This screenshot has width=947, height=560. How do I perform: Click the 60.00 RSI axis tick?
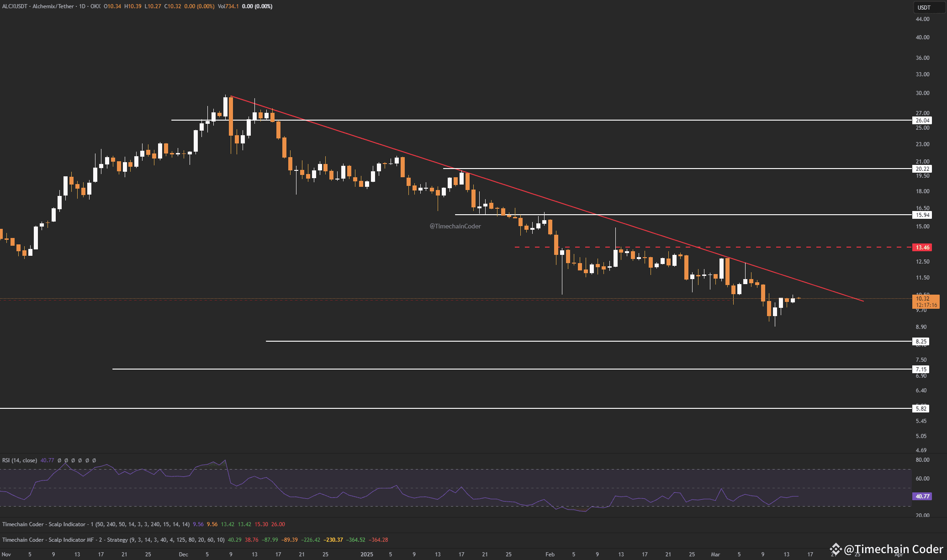tap(922, 479)
